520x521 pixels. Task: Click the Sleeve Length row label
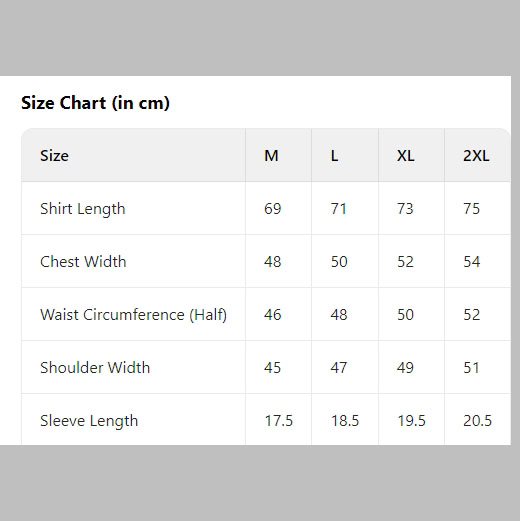pos(89,421)
